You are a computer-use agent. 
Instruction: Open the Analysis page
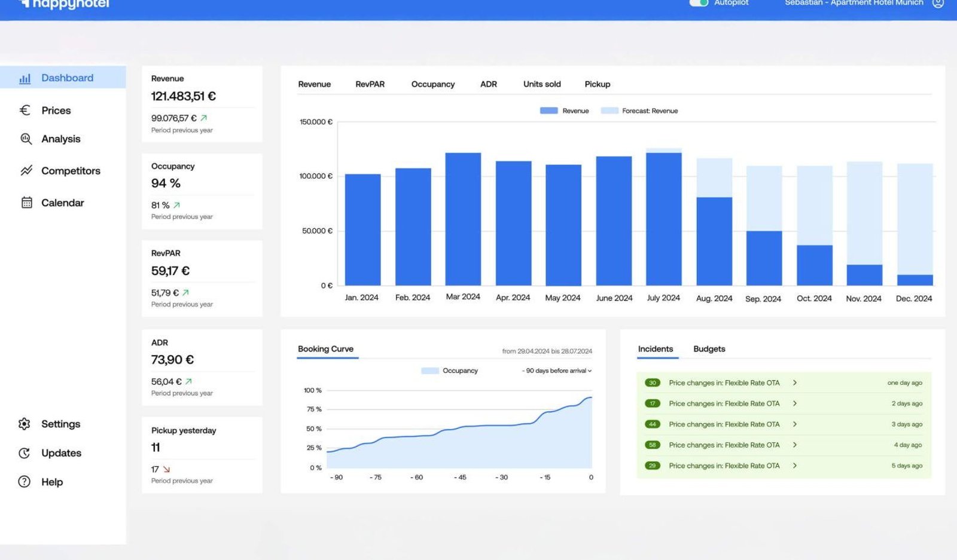pos(61,139)
